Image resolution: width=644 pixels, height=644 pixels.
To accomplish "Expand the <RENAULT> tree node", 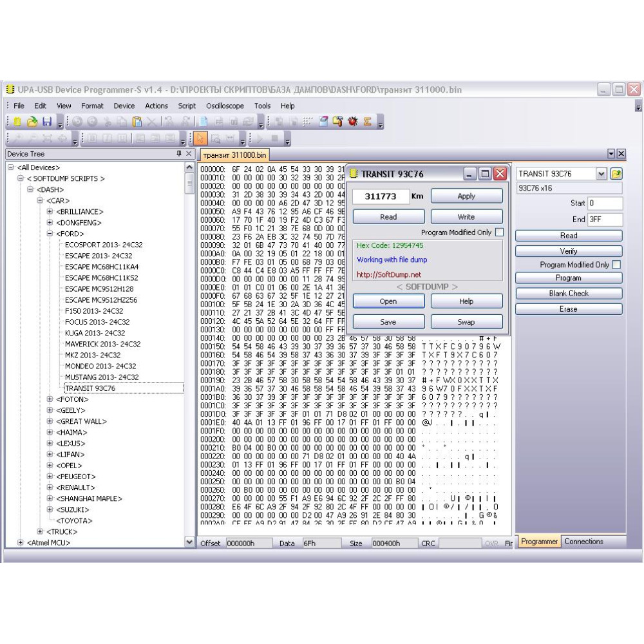I will pyautogui.click(x=50, y=488).
